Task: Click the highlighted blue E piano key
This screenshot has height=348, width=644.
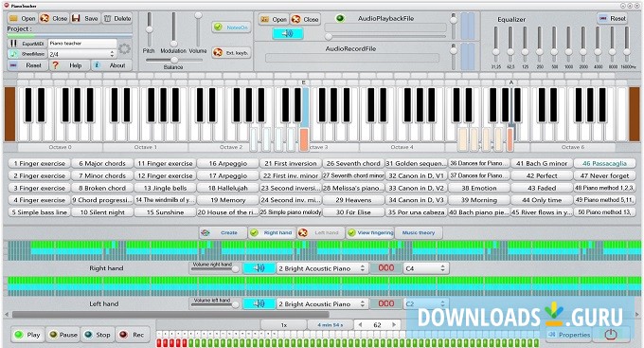Action: 305,107
